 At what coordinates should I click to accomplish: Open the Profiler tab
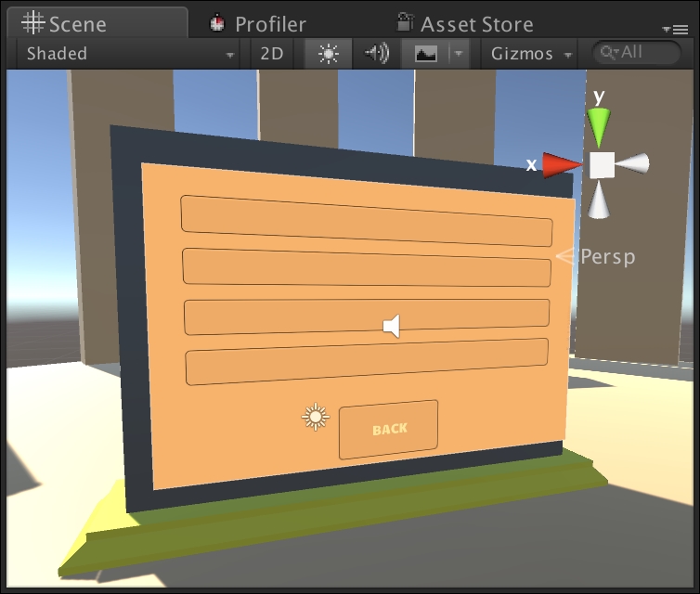pos(257,23)
